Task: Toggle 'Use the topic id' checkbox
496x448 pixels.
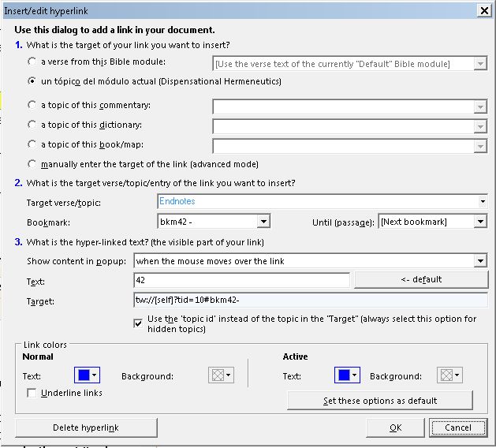Action: click(x=138, y=323)
